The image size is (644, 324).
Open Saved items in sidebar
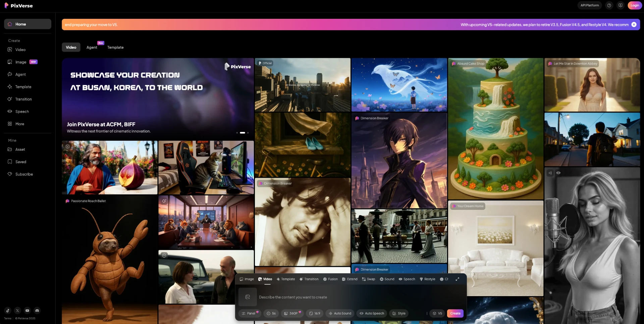[28, 162]
